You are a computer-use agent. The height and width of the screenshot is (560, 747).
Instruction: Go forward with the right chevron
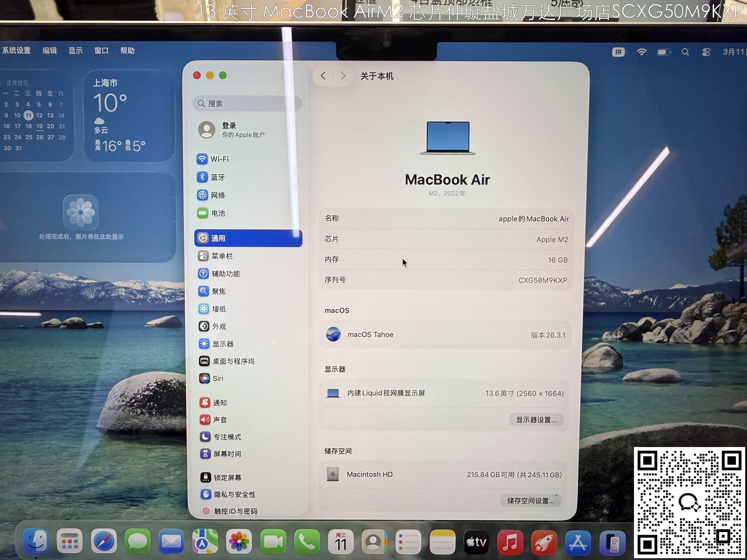[343, 76]
